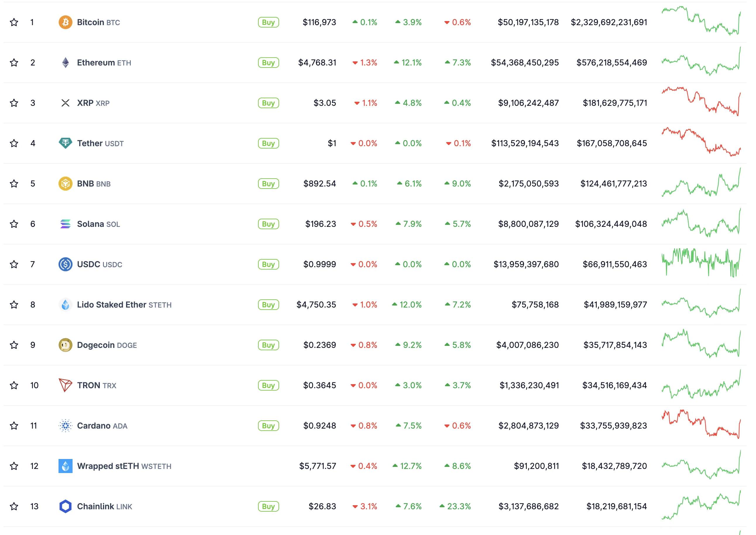The width and height of the screenshot is (756, 535).
Task: Open the red XRP sparkline chart
Action: pyautogui.click(x=702, y=101)
